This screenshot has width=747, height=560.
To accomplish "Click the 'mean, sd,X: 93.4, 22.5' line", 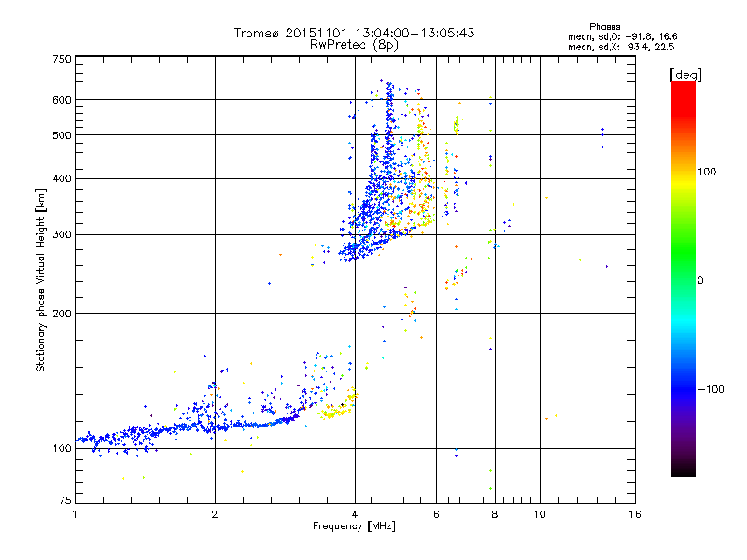I will pyautogui.click(x=621, y=47).
